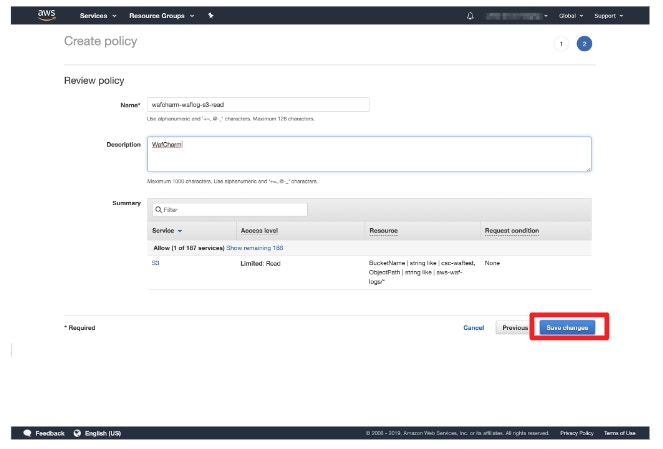
Task: Click the search magnifier in Filter box
Action: [158, 210]
